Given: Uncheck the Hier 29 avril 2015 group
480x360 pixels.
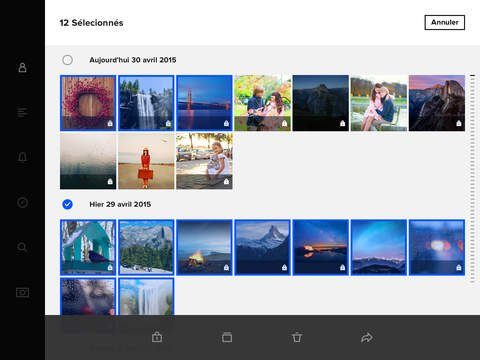Looking at the screenshot, I should coord(67,204).
